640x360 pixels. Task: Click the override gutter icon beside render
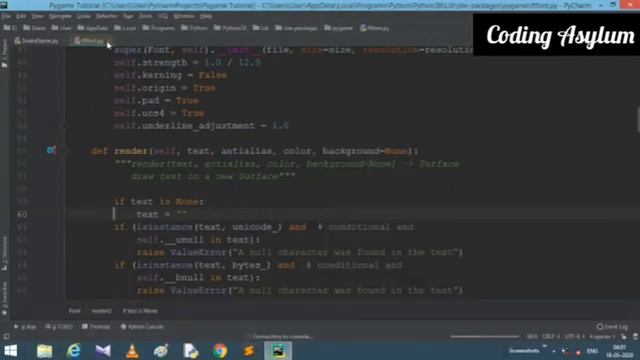pos(51,151)
